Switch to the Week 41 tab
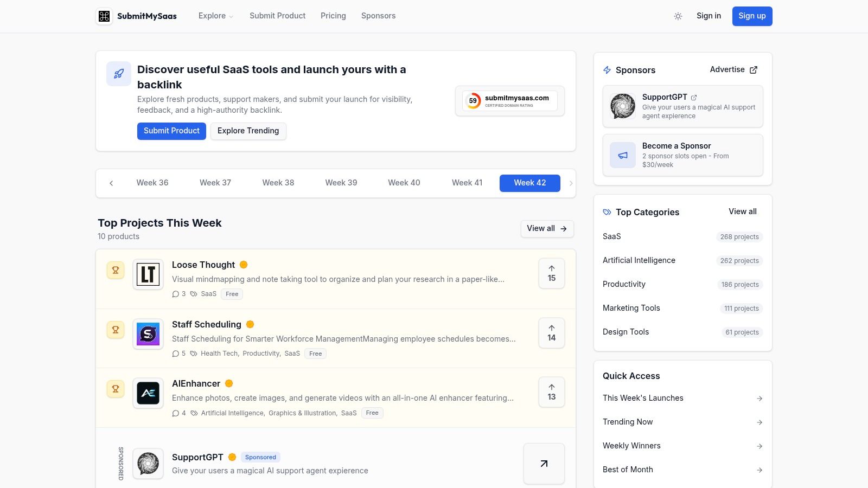Image resolution: width=868 pixels, height=488 pixels. pos(467,183)
